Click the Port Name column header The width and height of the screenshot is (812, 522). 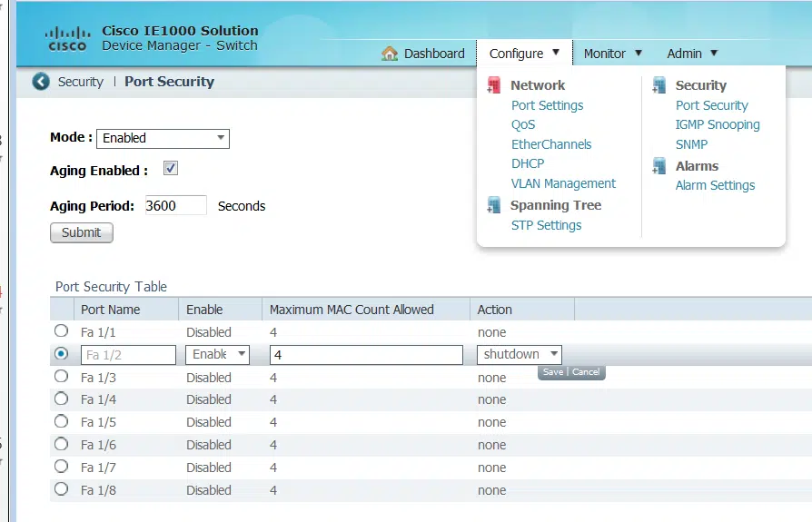(x=126, y=310)
